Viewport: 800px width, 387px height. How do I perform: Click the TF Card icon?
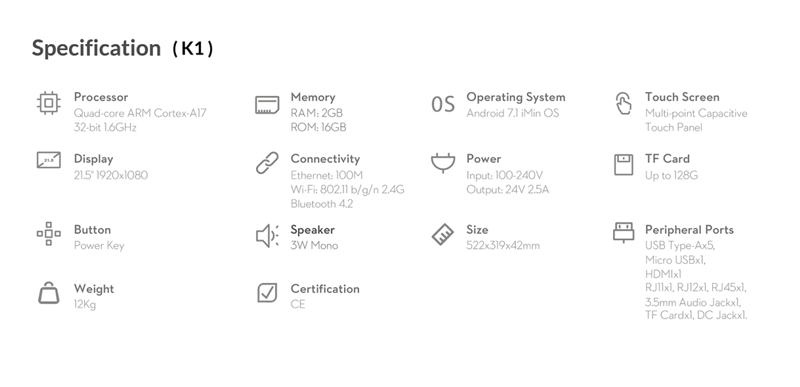point(623,165)
